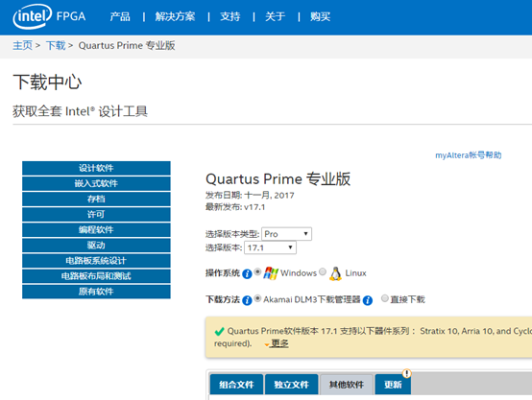
Task: Expand the 更多 device support details
Action: pos(279,343)
